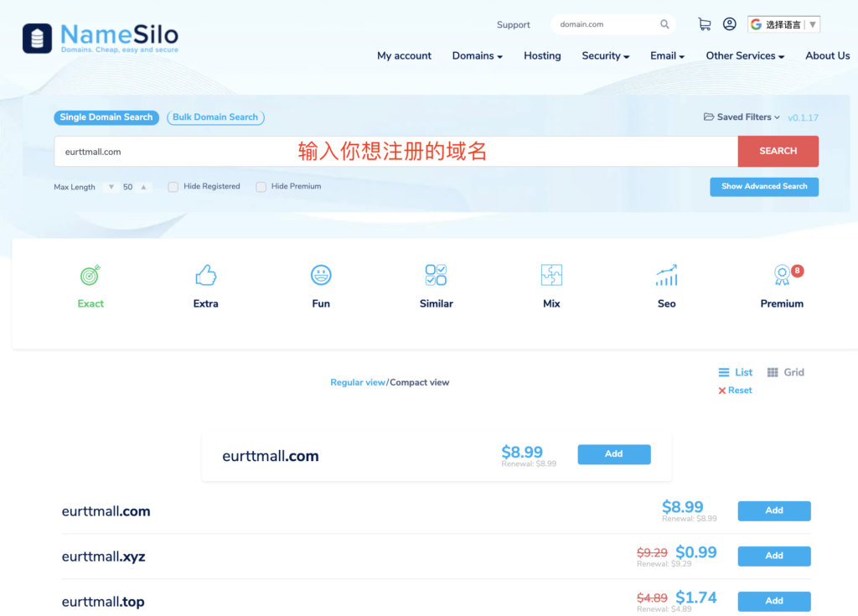
Task: Enable the Hide Premium checkbox
Action: (261, 187)
